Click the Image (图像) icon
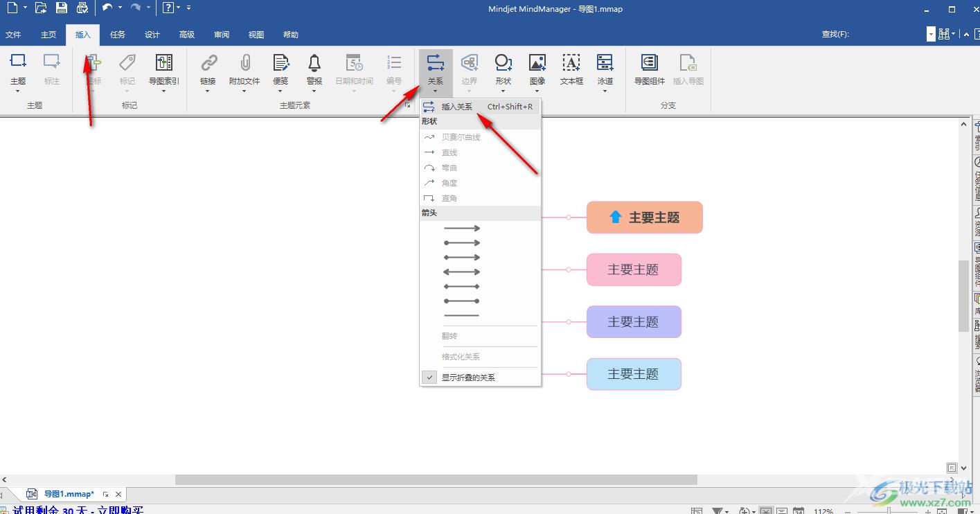Viewport: 980px width, 514px height. point(537,63)
